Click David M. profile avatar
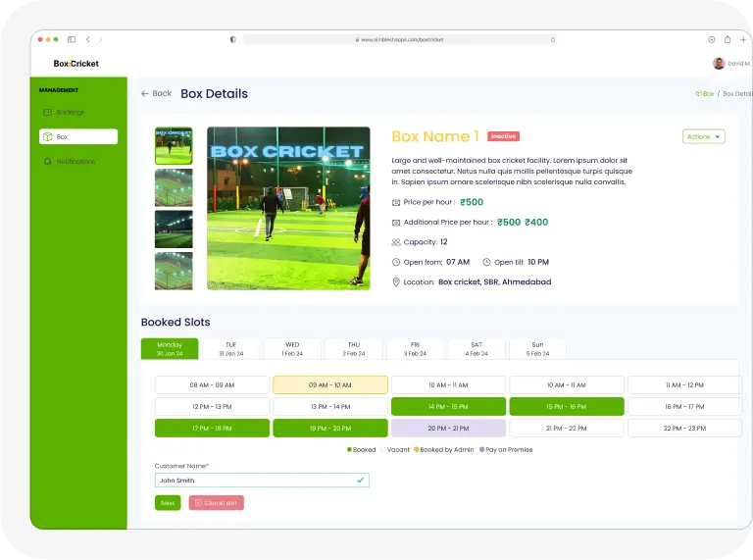Image resolution: width=753 pixels, height=560 pixels. click(719, 64)
